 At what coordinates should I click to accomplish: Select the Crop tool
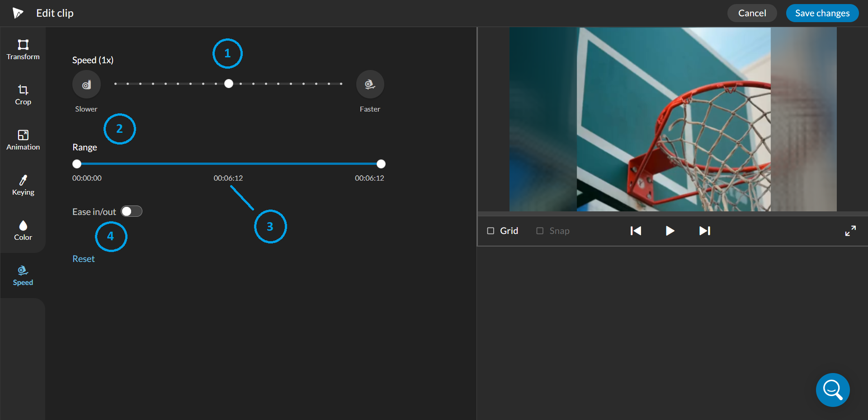point(23,95)
